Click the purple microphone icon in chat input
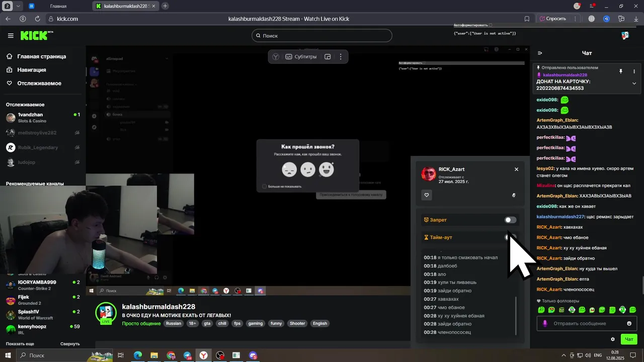 coord(545,323)
